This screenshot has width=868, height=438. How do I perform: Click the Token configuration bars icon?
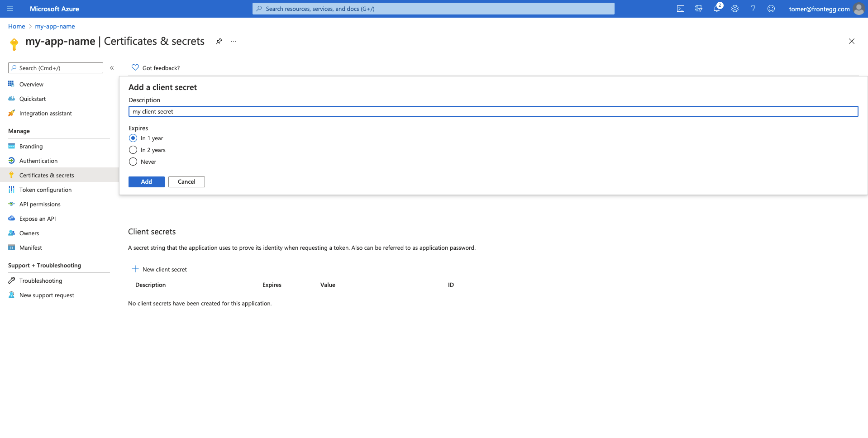pos(11,189)
